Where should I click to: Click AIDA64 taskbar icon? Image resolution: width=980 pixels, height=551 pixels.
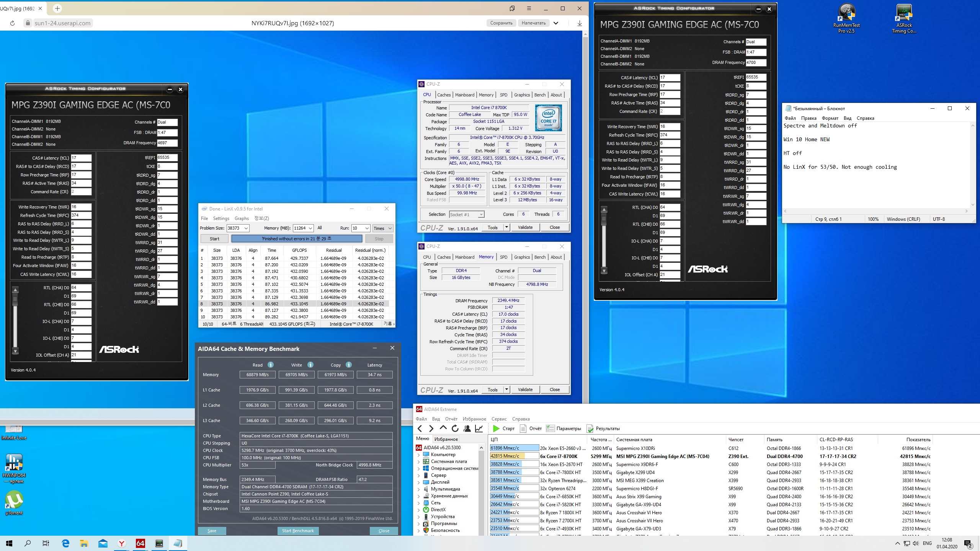(140, 543)
